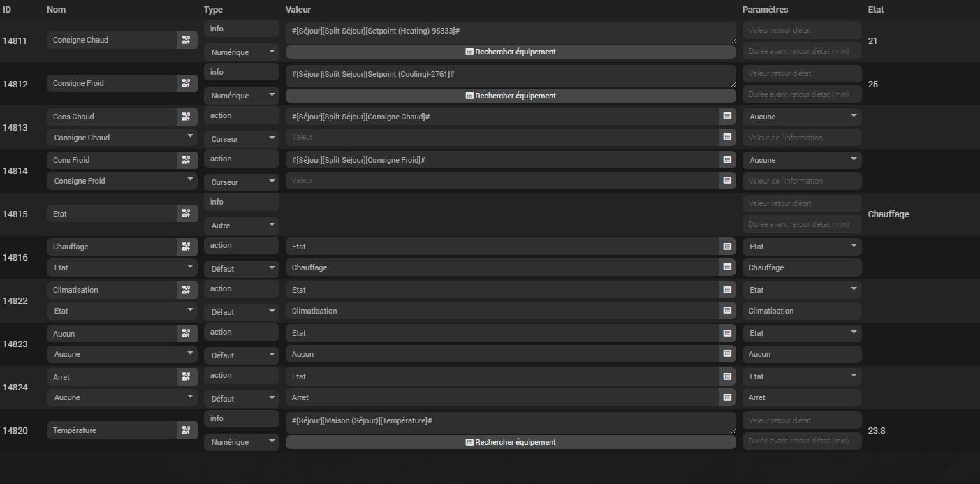Open Etat parameter dropdown in Climatisation row
This screenshot has width=980, height=484.
click(x=801, y=290)
